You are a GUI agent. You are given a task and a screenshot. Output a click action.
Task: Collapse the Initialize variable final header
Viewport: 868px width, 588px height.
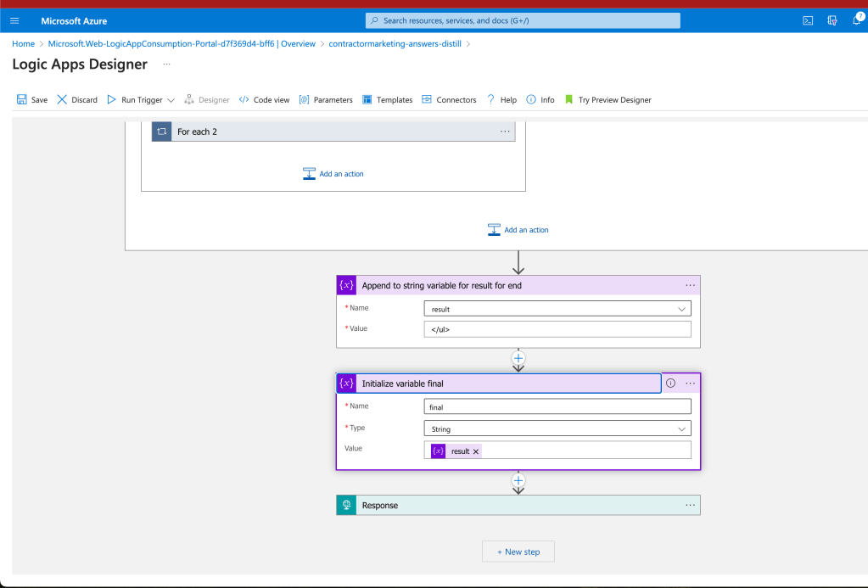pyautogui.click(x=499, y=384)
